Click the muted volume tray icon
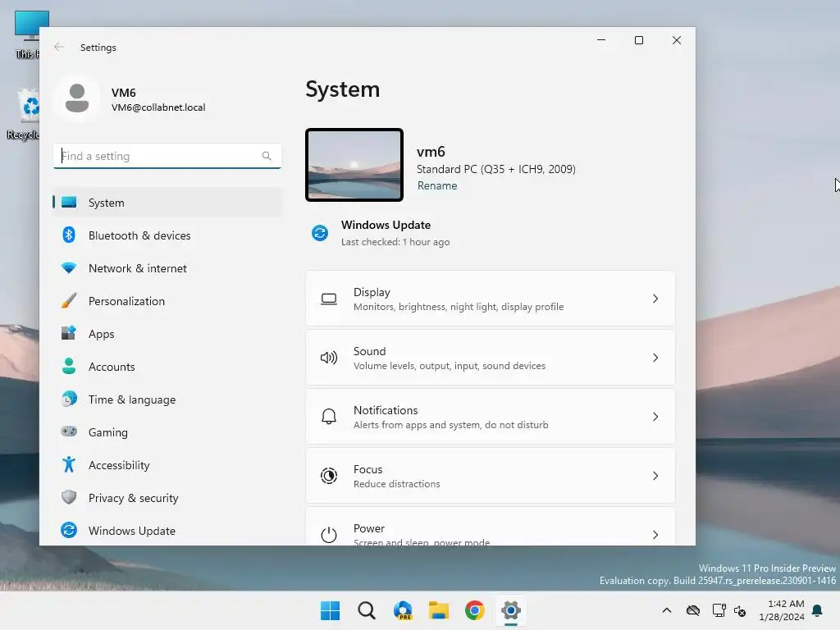840x630 pixels. (740, 610)
